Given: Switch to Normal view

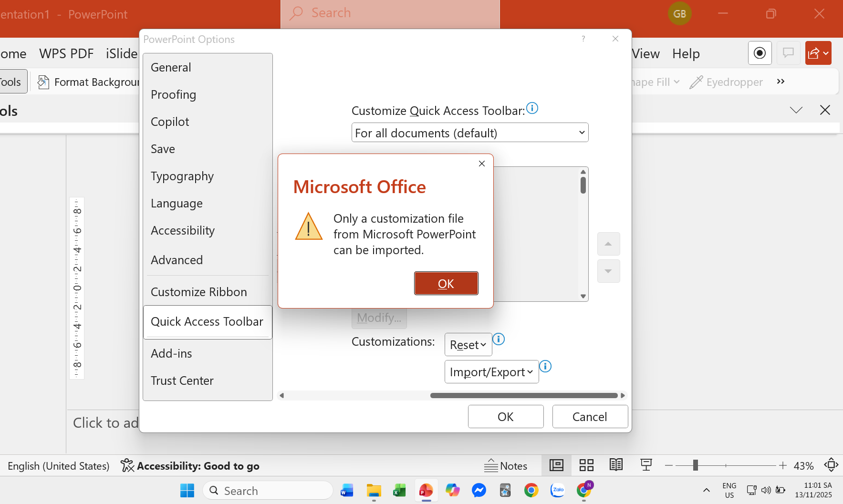Looking at the screenshot, I should 557,465.
